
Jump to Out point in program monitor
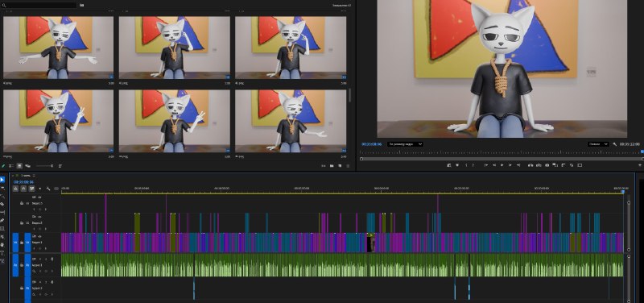pyautogui.click(x=518, y=165)
